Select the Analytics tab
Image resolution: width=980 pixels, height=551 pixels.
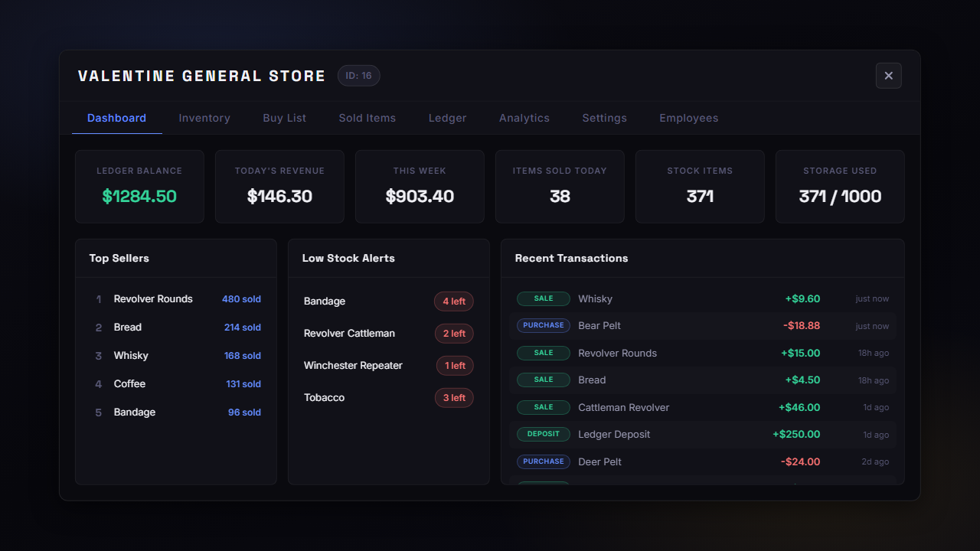tap(524, 118)
